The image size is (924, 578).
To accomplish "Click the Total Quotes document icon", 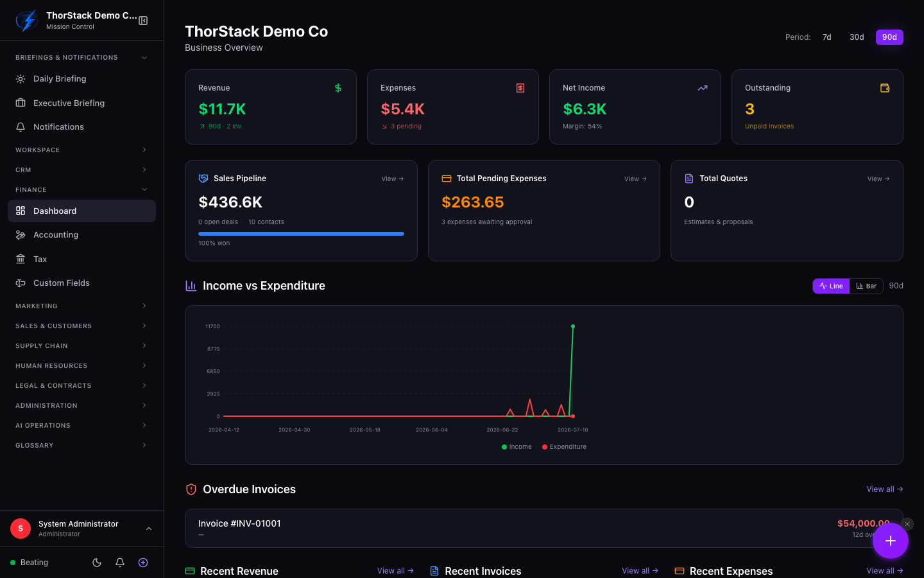I will pyautogui.click(x=689, y=179).
